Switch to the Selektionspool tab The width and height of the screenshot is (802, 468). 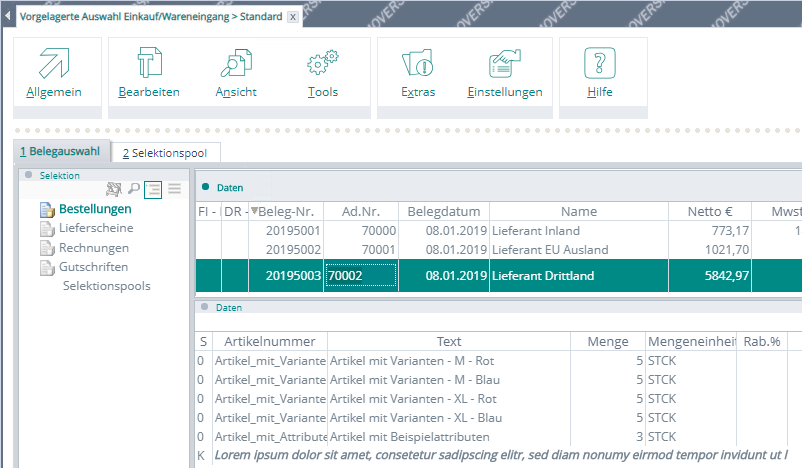164,153
